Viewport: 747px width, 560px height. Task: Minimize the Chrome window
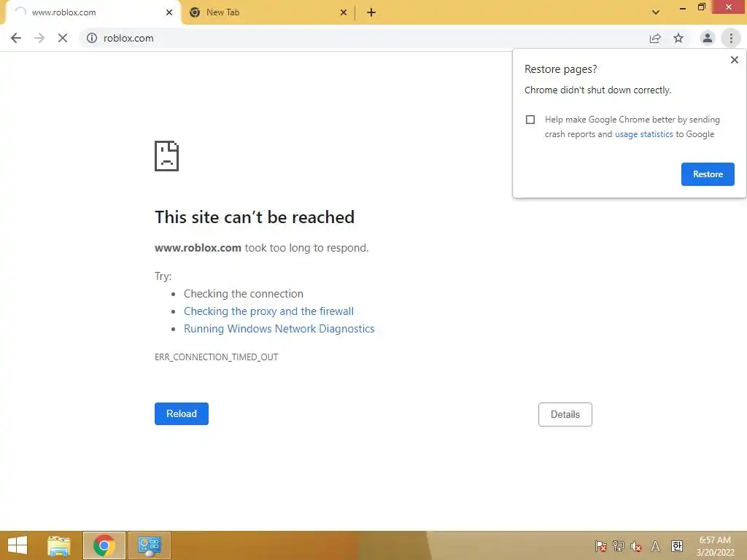click(x=683, y=7)
